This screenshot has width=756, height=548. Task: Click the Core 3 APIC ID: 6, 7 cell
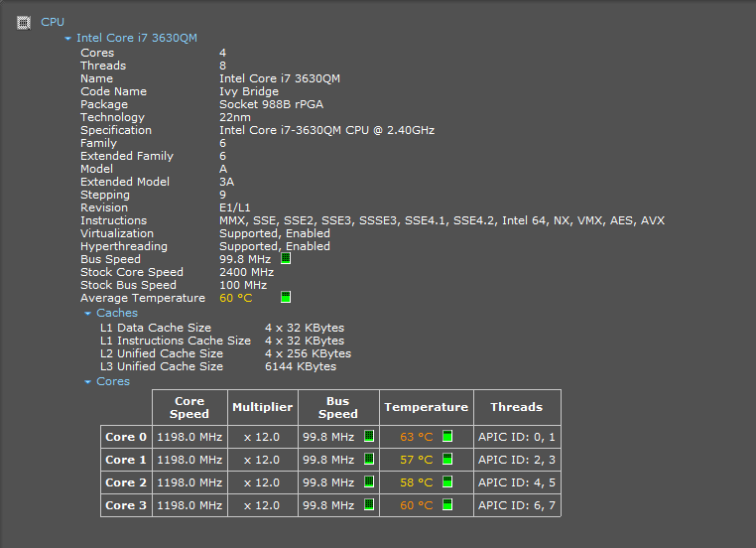tap(517, 505)
